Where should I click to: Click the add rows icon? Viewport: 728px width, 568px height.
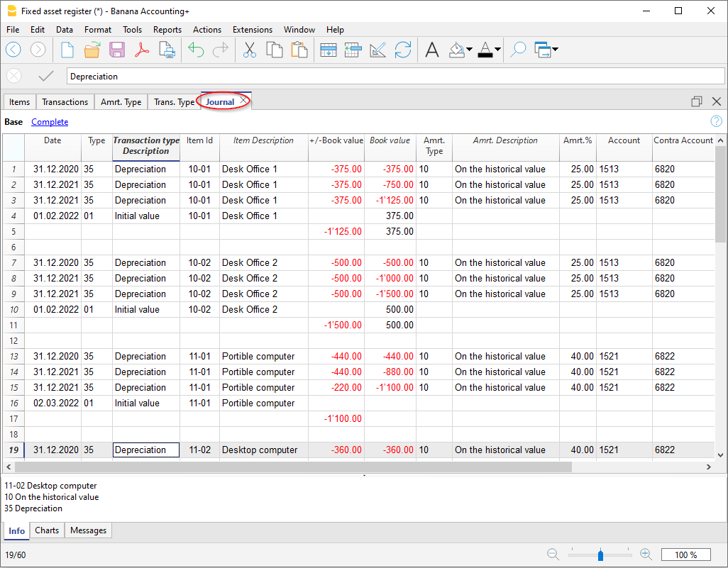point(328,50)
